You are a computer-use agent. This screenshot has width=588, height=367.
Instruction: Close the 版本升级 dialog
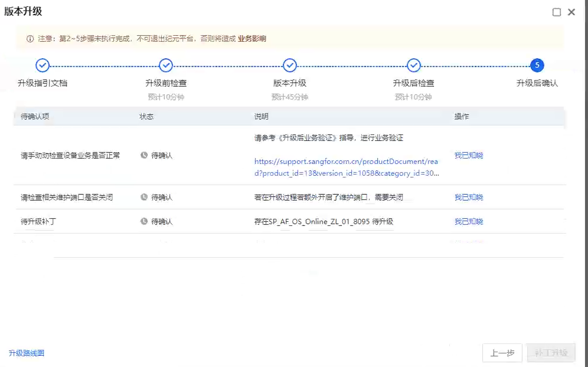tap(571, 12)
